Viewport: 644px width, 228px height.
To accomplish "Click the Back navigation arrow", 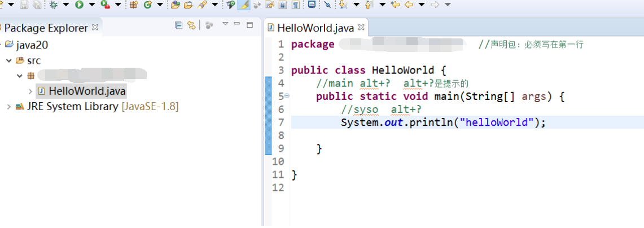I will (x=409, y=5).
